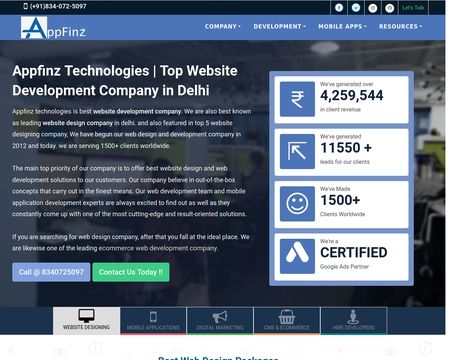Click the Call @ 8340725097 button
Screen dimensions: 450x360
tap(51, 272)
